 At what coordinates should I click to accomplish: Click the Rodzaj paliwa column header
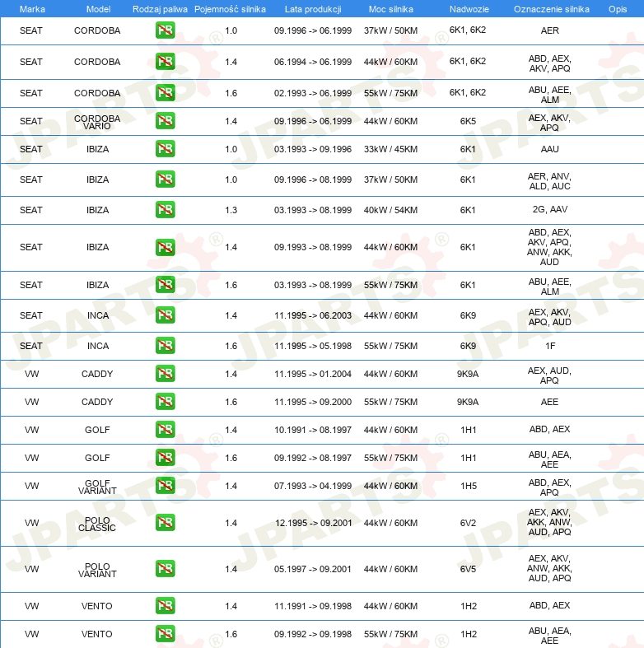point(160,9)
